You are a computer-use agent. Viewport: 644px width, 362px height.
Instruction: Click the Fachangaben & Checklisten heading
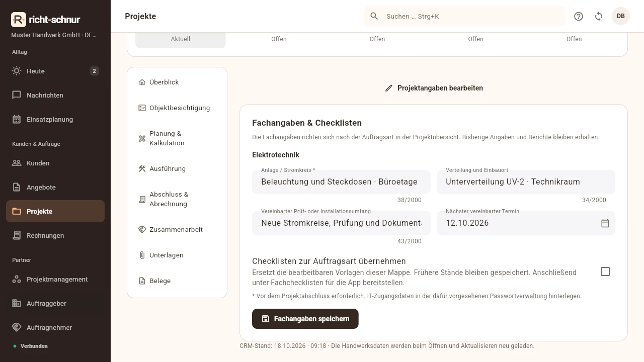click(x=307, y=123)
